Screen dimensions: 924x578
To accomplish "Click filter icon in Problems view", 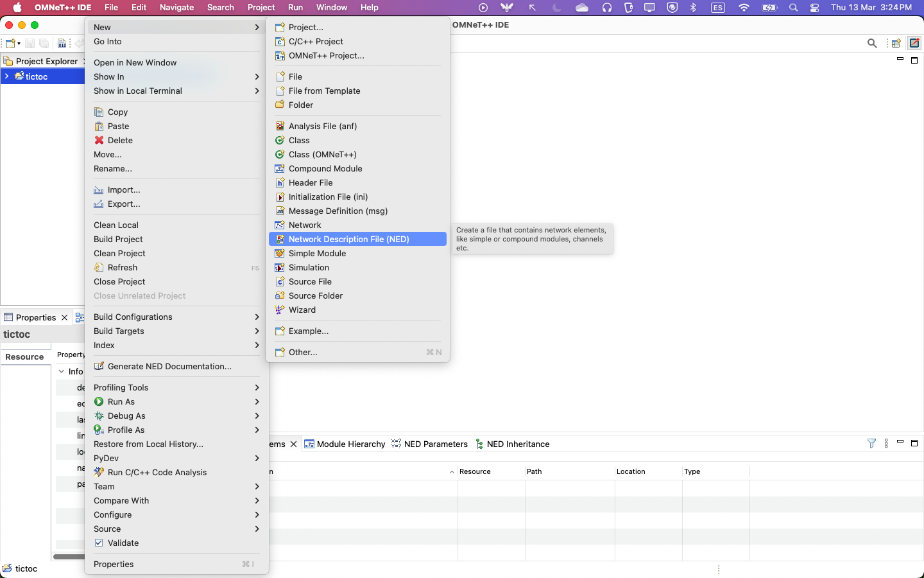I will coord(871,443).
